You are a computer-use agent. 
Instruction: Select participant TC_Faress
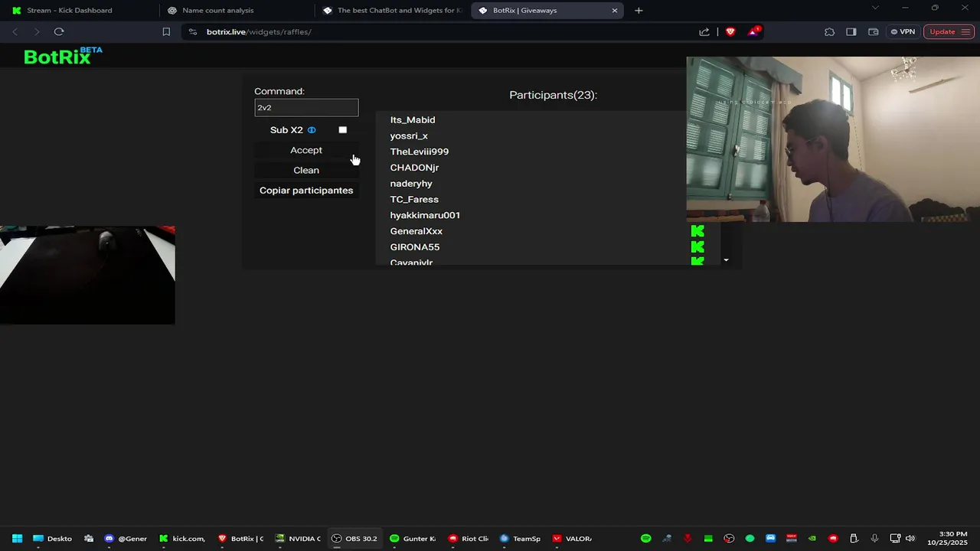click(414, 200)
